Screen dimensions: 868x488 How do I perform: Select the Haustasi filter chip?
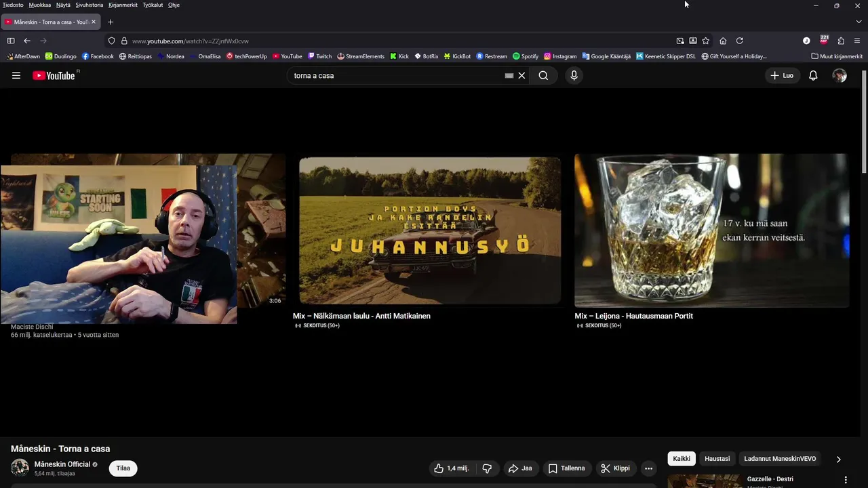point(717,459)
